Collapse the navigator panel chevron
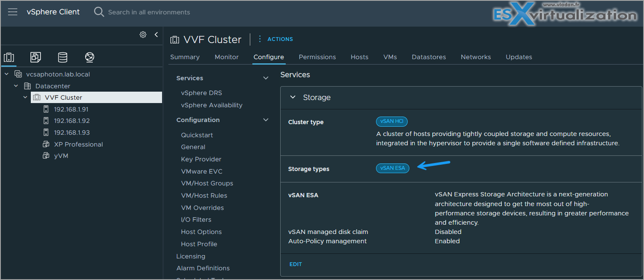Image resolution: width=644 pixels, height=280 pixels. tap(156, 35)
